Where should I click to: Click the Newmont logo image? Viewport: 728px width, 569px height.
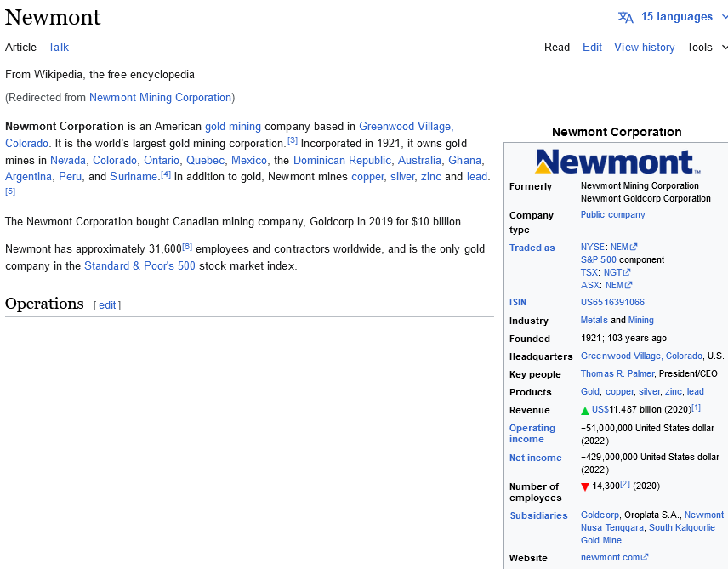click(617, 162)
